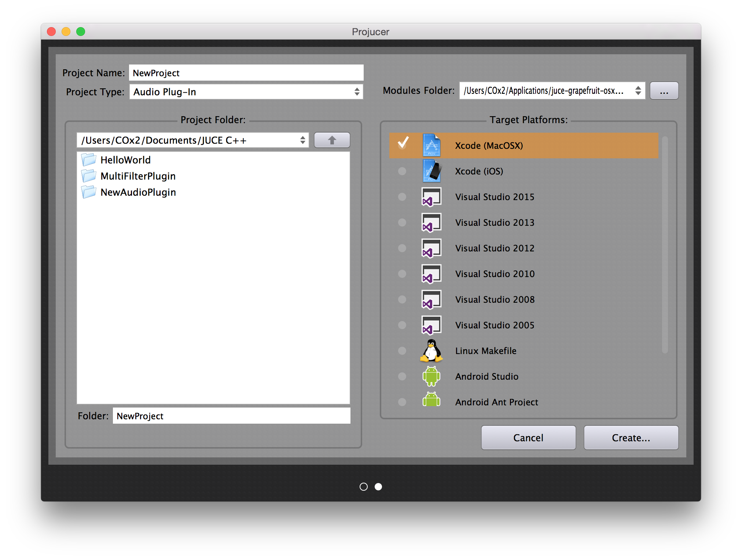742x560 pixels.
Task: Click the Visual Studio 2013 icon
Action: click(431, 222)
